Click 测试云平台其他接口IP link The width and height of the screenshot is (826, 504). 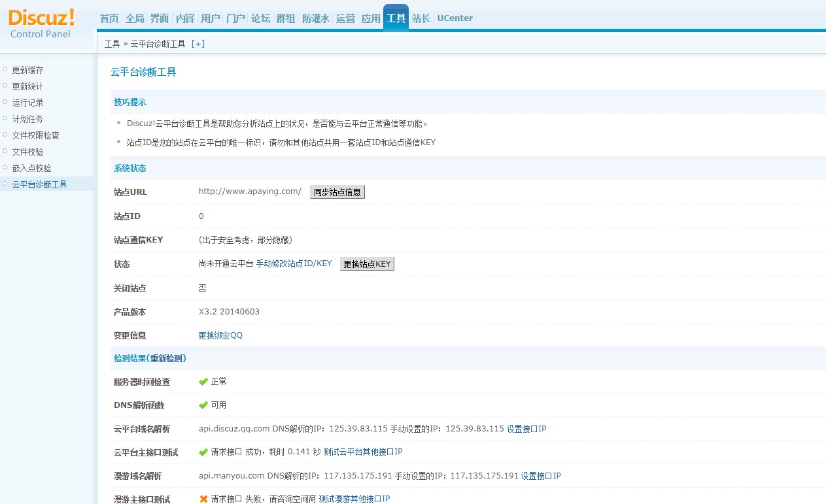[x=363, y=452]
